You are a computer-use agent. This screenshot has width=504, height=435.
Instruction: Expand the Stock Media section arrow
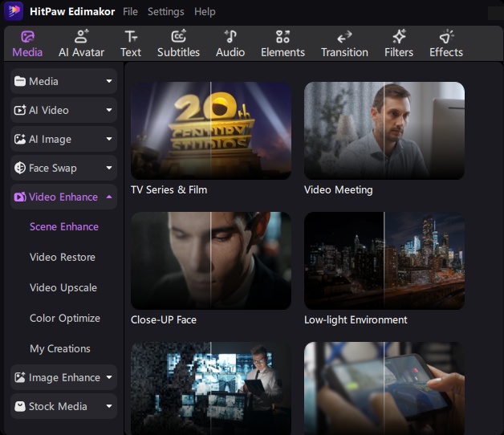click(109, 406)
